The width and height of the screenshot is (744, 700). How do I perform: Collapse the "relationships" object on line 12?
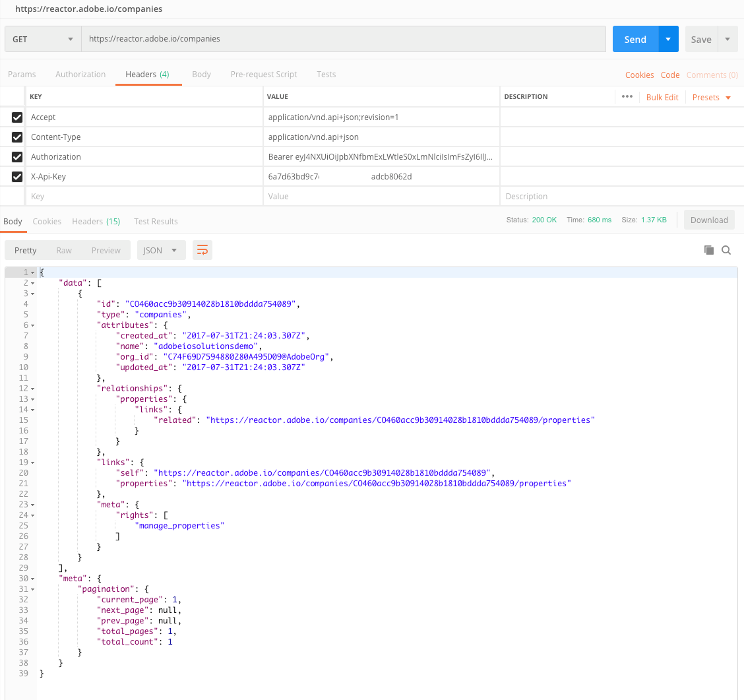coord(33,389)
